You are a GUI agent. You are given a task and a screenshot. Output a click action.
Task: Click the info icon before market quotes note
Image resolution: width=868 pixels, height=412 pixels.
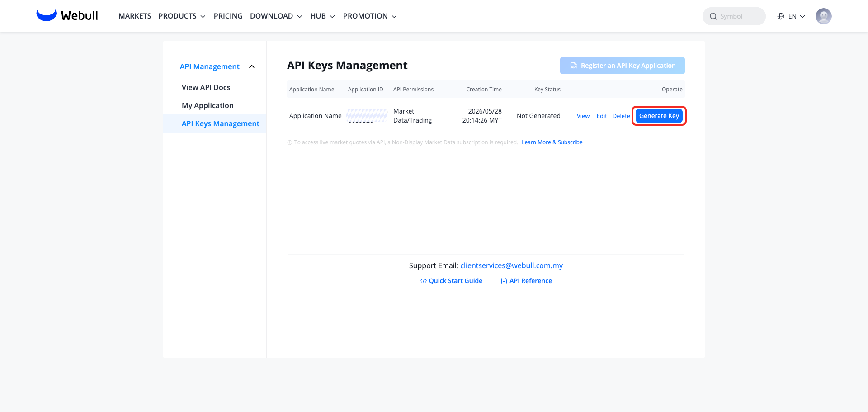click(290, 142)
